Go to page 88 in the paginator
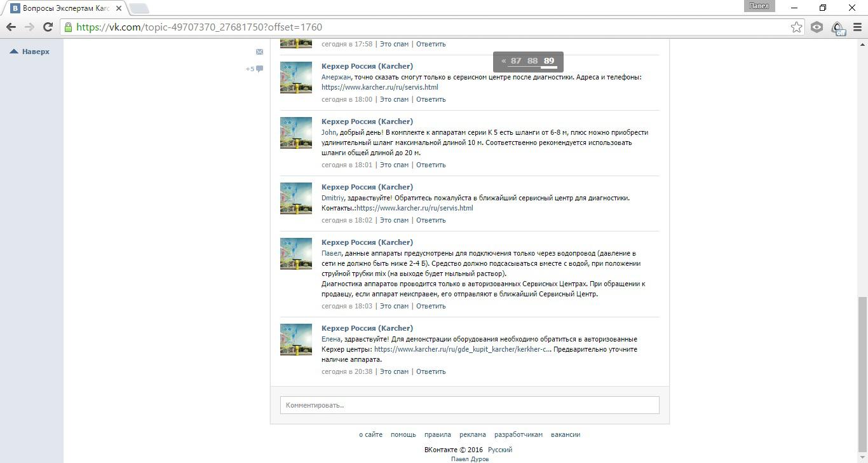This screenshot has width=868, height=463. click(x=532, y=61)
